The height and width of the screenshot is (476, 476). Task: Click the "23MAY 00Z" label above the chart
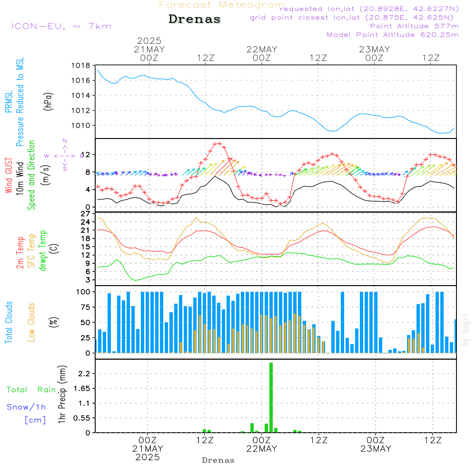(374, 53)
